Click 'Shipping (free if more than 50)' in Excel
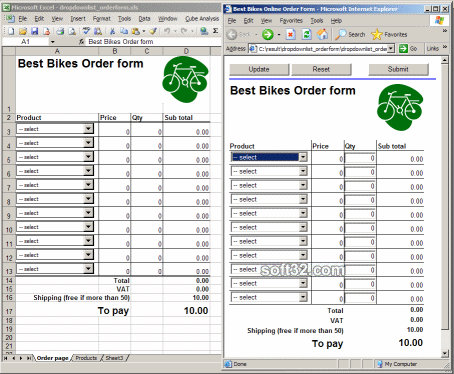 (x=81, y=297)
